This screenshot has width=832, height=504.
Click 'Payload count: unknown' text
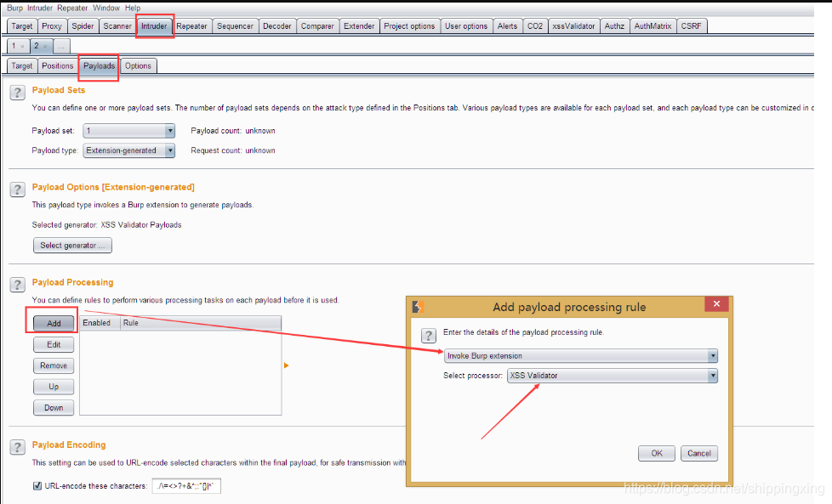coord(233,130)
